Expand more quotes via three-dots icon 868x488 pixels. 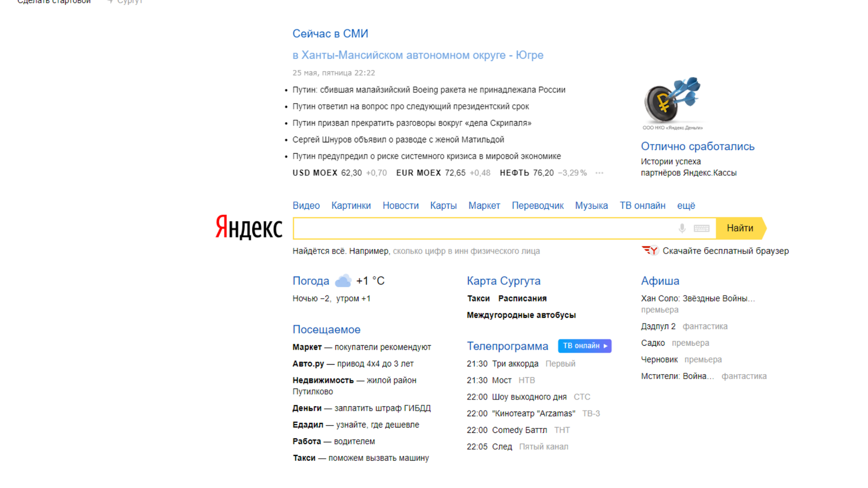click(x=599, y=173)
